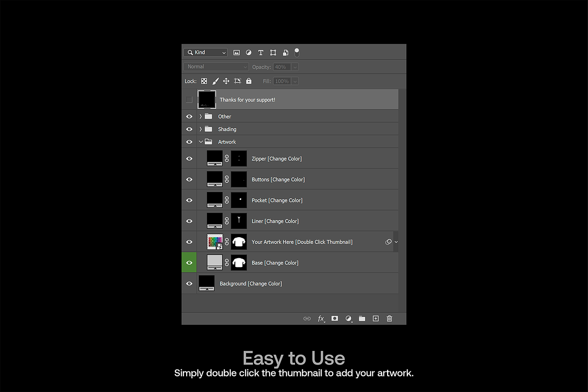Click the lock transparent pixels icon
This screenshot has width=588, height=392.
204,81
